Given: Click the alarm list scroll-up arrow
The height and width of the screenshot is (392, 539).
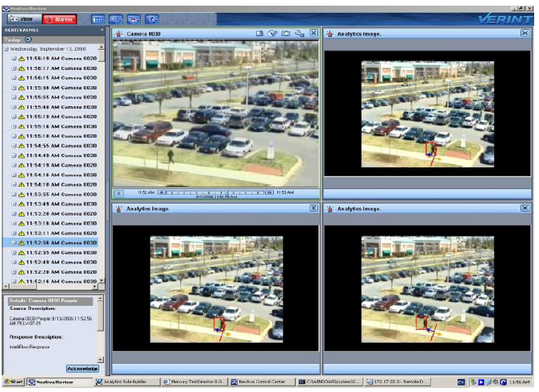Looking at the screenshot, I should point(102,47).
